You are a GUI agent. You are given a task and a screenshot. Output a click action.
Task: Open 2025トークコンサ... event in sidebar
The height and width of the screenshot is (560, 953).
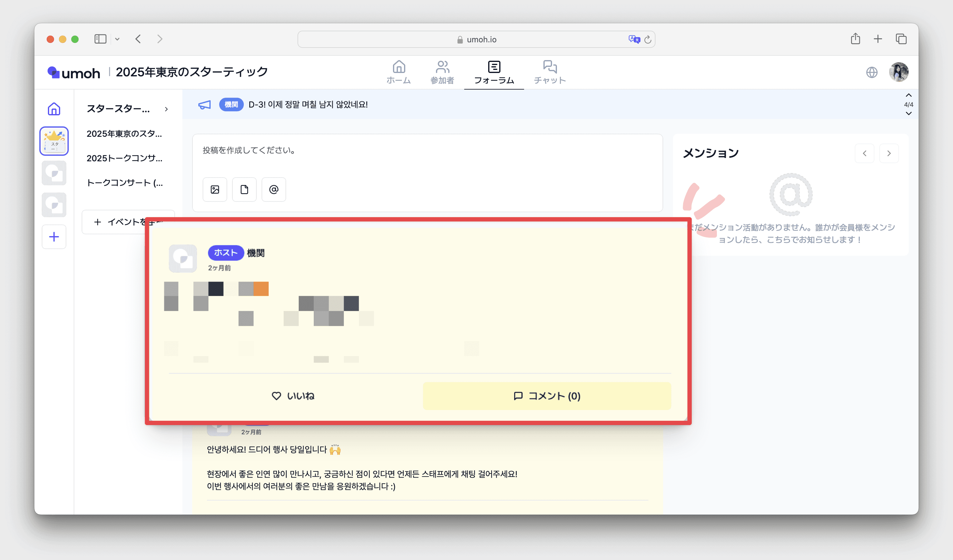pos(124,158)
